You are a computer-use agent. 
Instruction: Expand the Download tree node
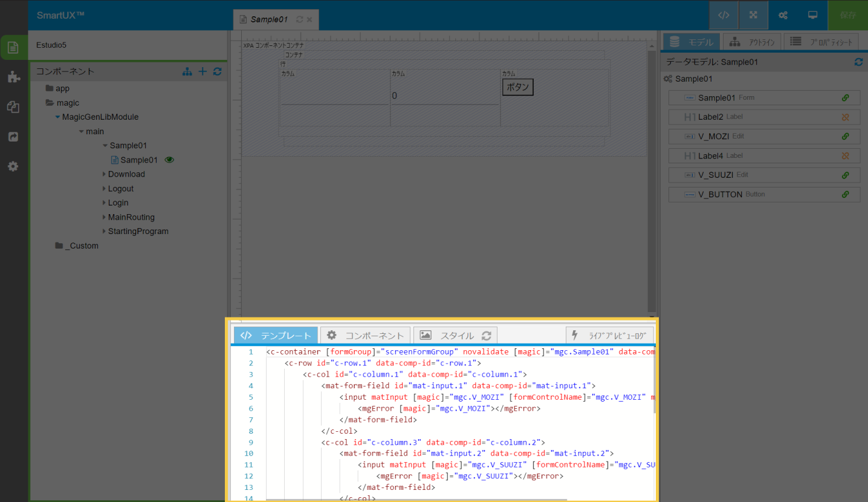(104, 174)
